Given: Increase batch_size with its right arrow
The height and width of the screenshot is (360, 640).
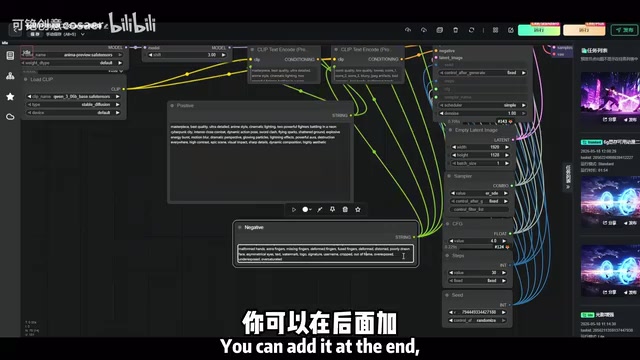Looking at the screenshot, I should tap(507, 164).
